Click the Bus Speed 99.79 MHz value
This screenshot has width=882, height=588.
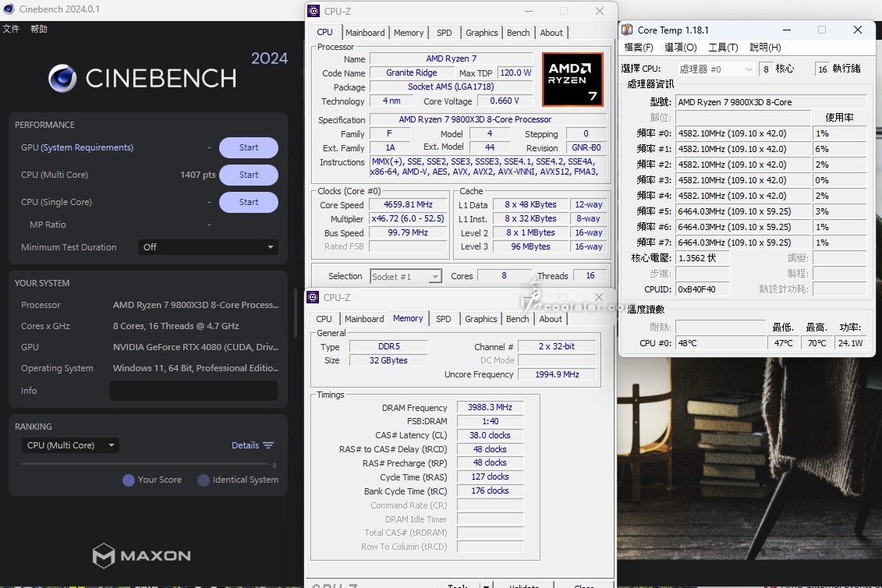pos(408,233)
